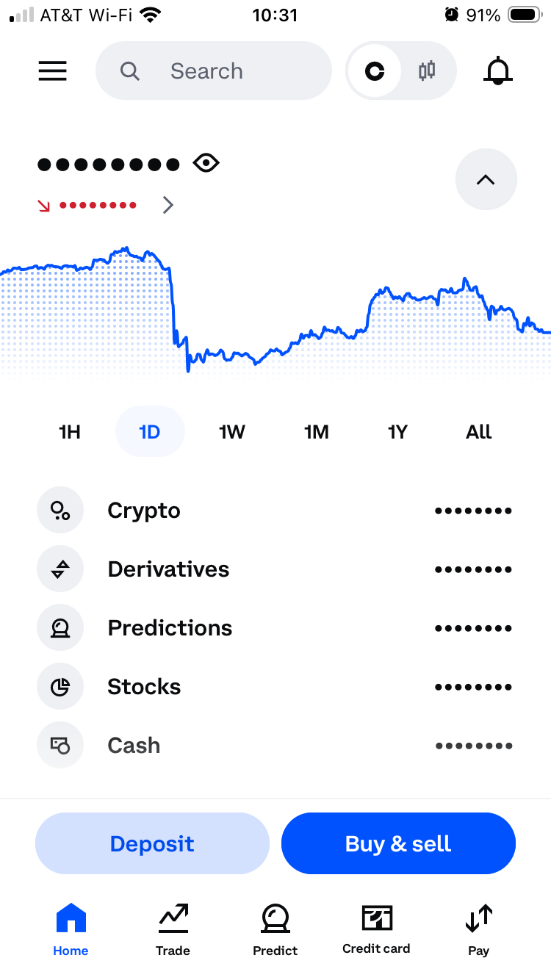Tap the Crypto category icon
The width and height of the screenshot is (551, 980).
tap(60, 511)
